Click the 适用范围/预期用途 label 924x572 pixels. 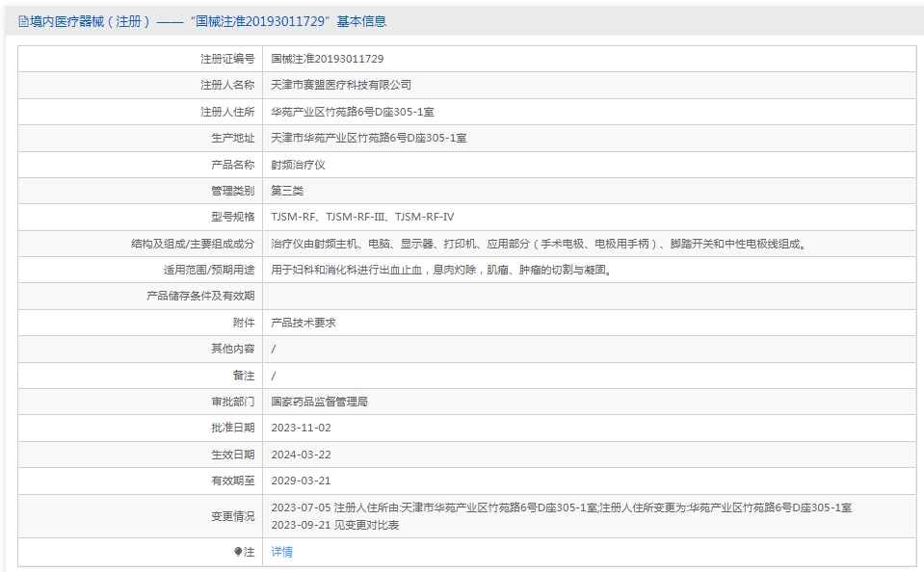209,270
